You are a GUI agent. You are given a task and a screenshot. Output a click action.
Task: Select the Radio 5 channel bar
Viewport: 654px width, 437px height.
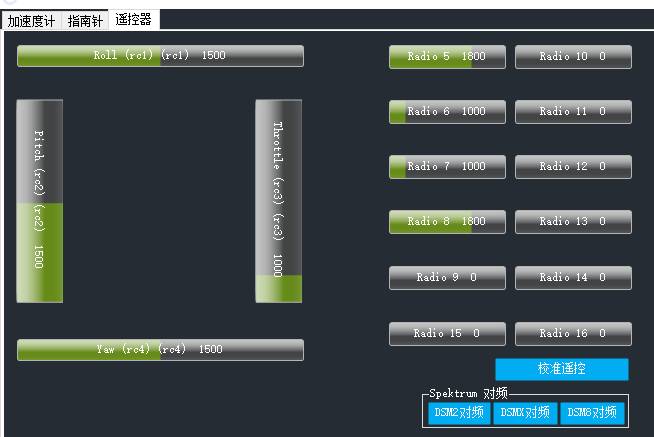pyautogui.click(x=446, y=57)
